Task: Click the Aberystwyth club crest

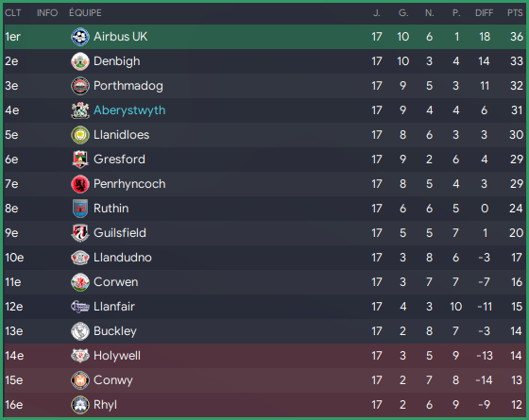Action: pos(80,110)
